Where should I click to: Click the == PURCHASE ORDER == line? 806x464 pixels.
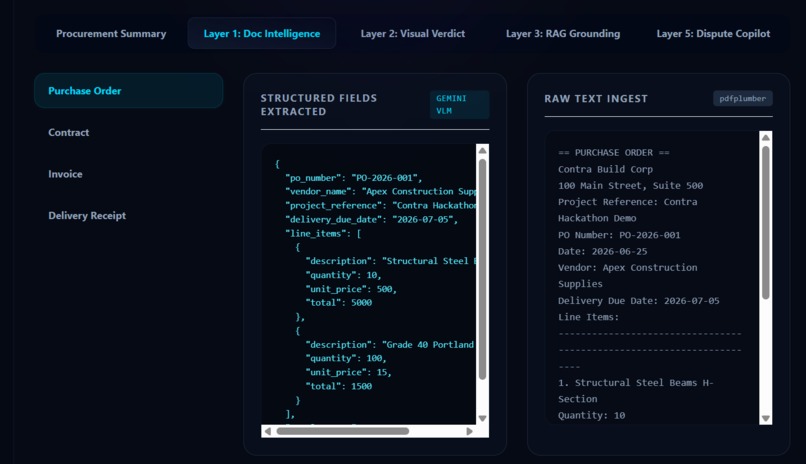(x=614, y=153)
